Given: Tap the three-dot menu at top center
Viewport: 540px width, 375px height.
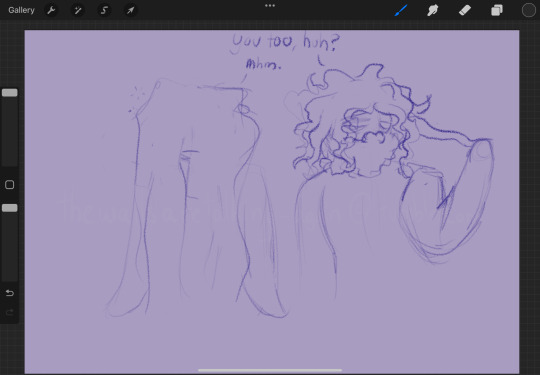Looking at the screenshot, I should (270, 6).
